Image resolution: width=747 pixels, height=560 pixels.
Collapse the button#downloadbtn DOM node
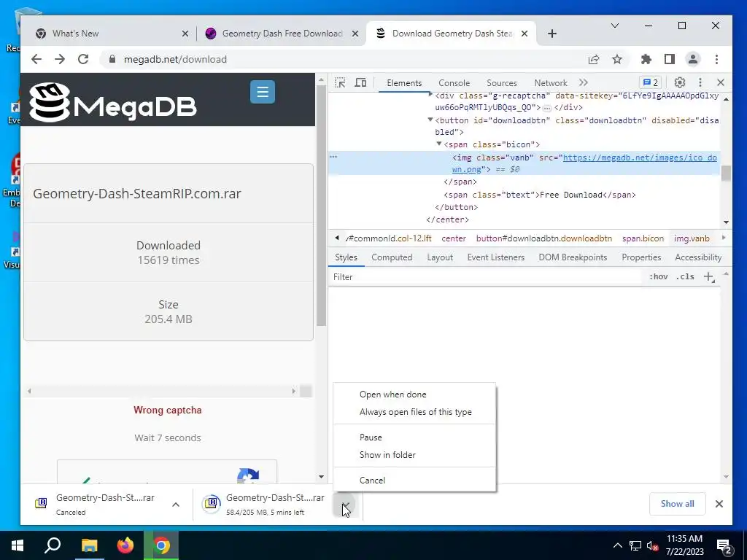pos(430,120)
